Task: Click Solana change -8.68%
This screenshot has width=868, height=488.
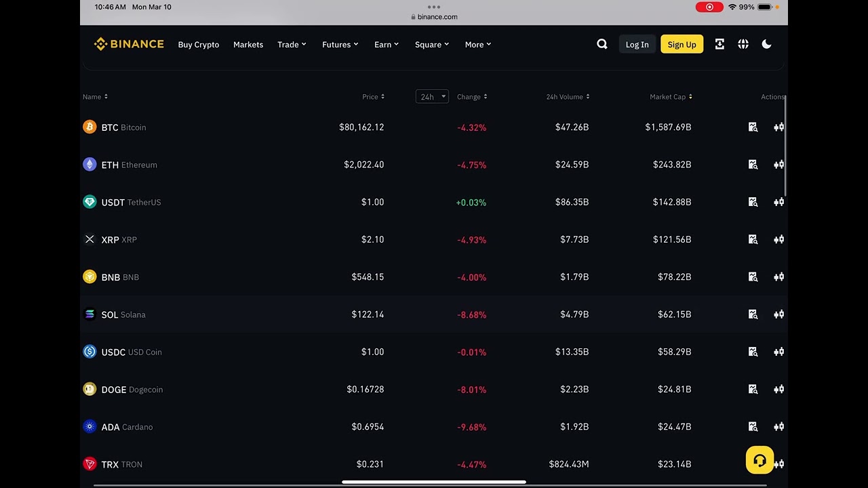Action: (472, 314)
